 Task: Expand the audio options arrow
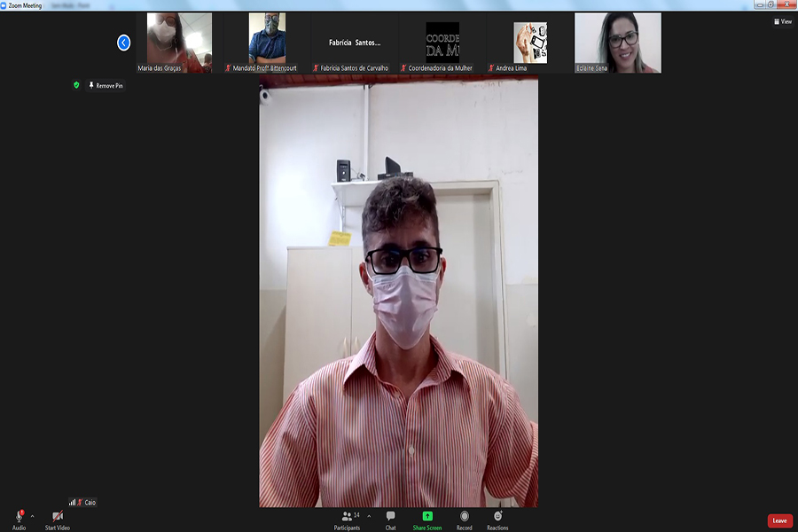coord(33,515)
